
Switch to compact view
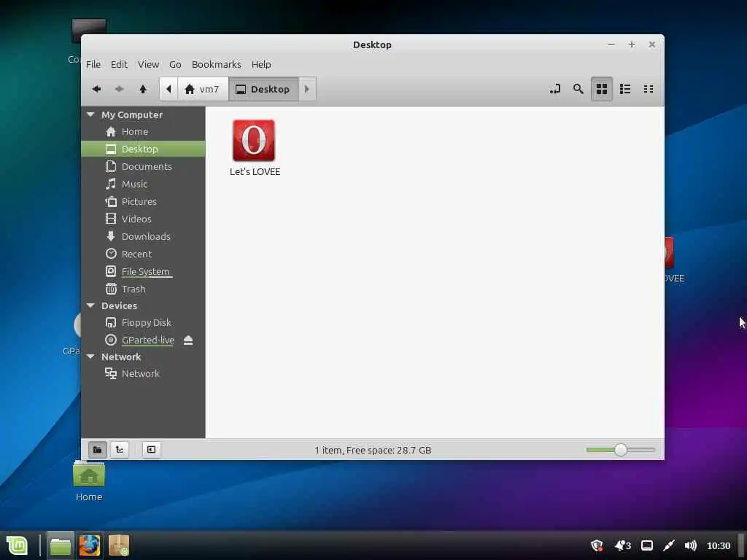pos(649,89)
